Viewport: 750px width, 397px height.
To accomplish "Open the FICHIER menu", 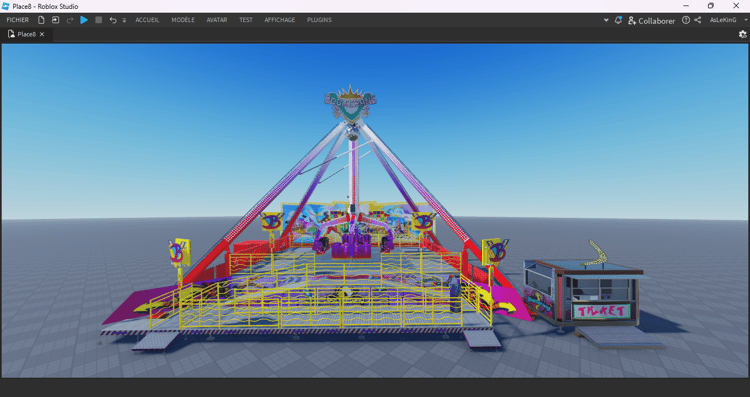I will [18, 20].
